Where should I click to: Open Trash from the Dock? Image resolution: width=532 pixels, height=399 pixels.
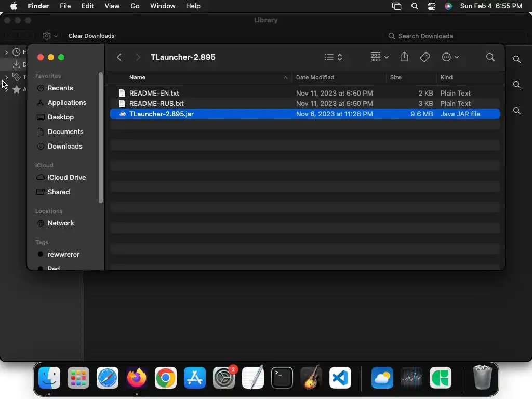coord(482,377)
